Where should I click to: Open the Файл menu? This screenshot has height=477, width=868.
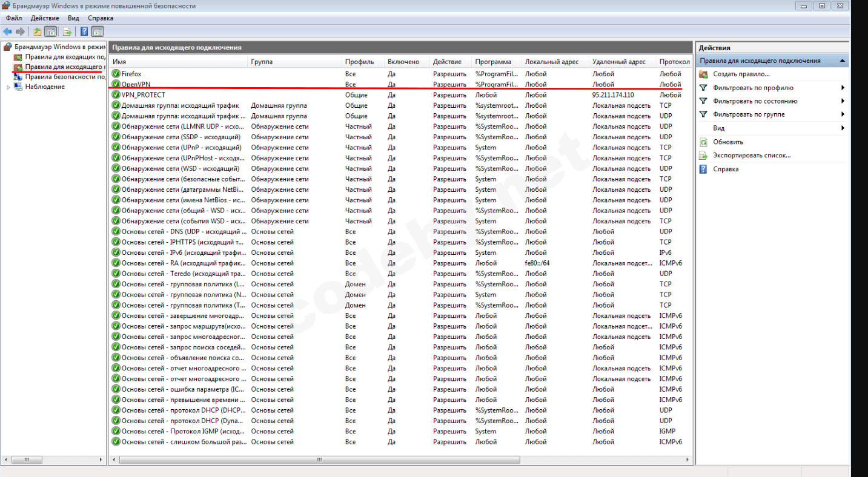pos(13,18)
